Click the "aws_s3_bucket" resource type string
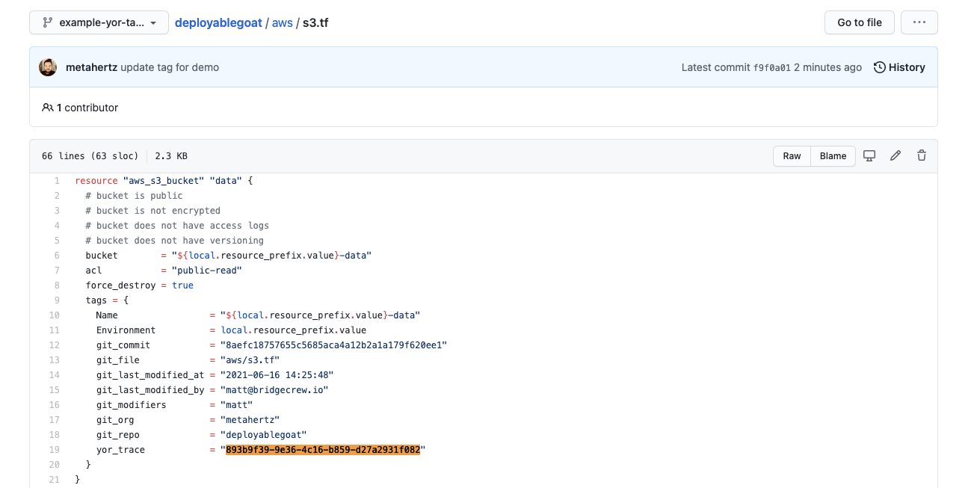Image resolution: width=980 pixels, height=488 pixels. click(x=164, y=181)
